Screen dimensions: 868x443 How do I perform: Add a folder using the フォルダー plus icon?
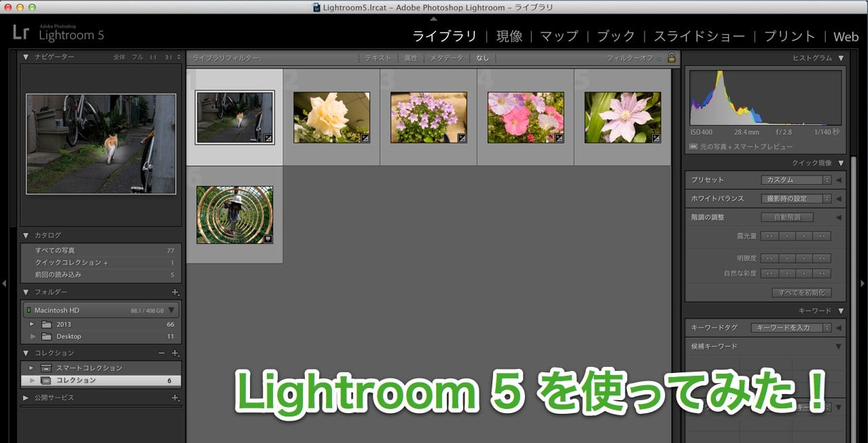coord(175,292)
